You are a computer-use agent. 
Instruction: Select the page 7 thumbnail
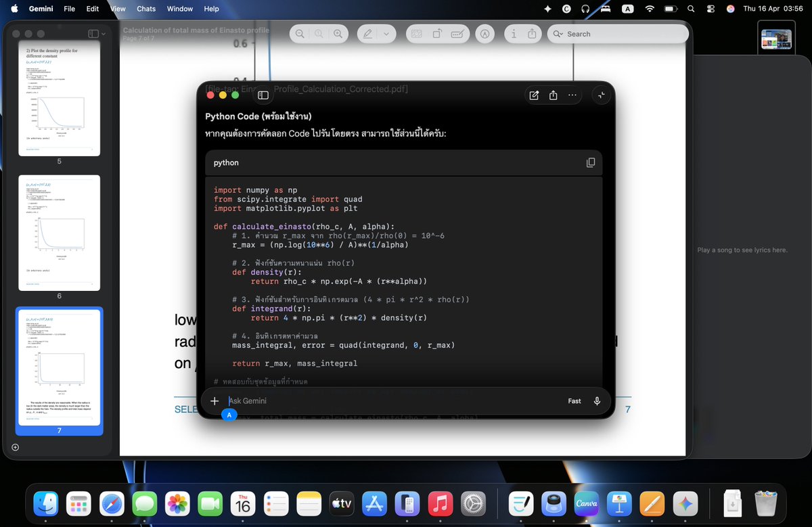59,367
